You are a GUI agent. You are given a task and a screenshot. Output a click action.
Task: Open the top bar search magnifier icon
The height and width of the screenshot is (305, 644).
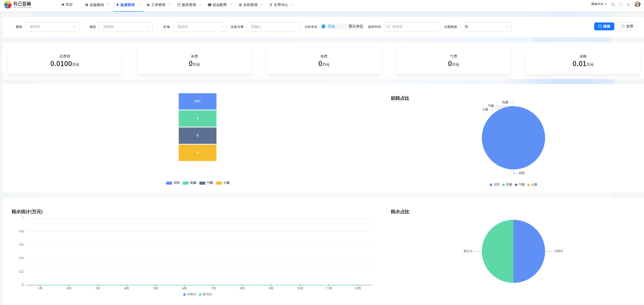613,5
